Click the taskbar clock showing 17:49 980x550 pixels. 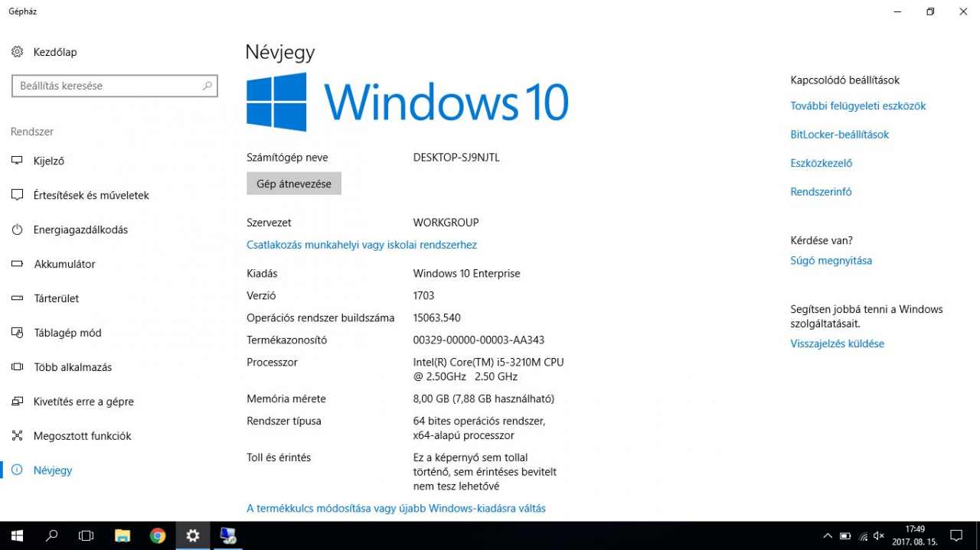point(914,535)
